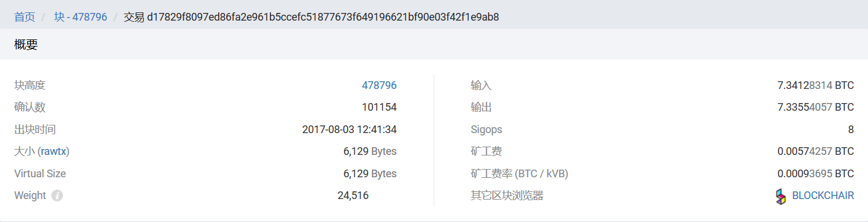Click the 出块时间 label

(35, 130)
